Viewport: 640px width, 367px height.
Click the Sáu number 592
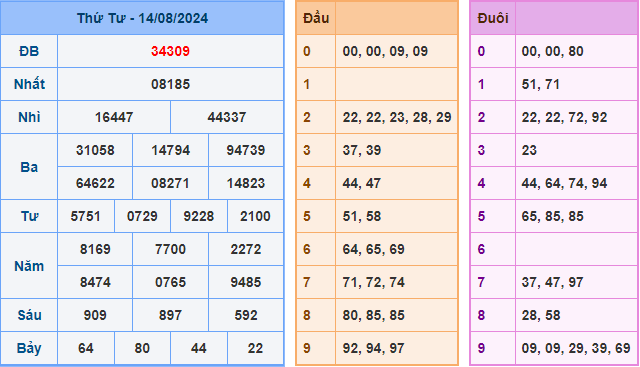246,316
